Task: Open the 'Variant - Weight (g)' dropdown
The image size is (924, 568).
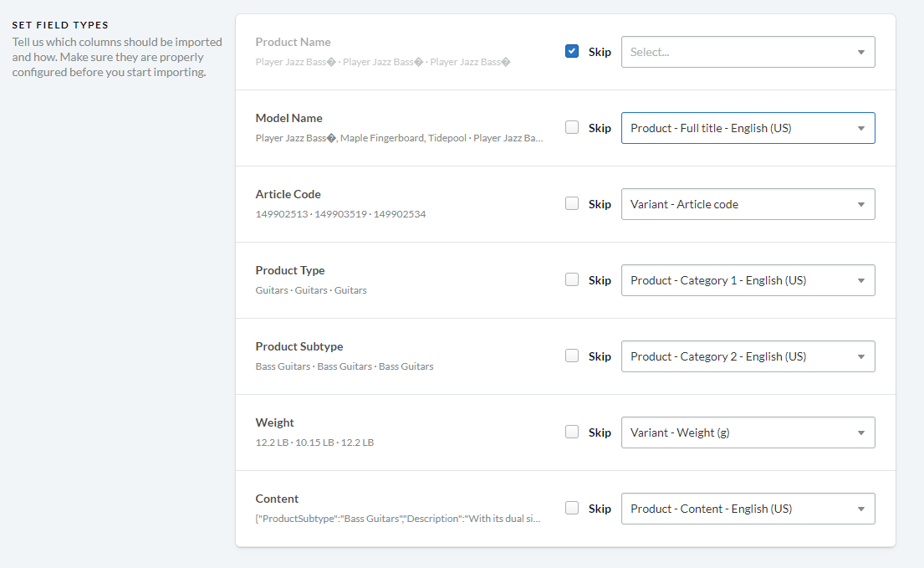Action: click(748, 432)
